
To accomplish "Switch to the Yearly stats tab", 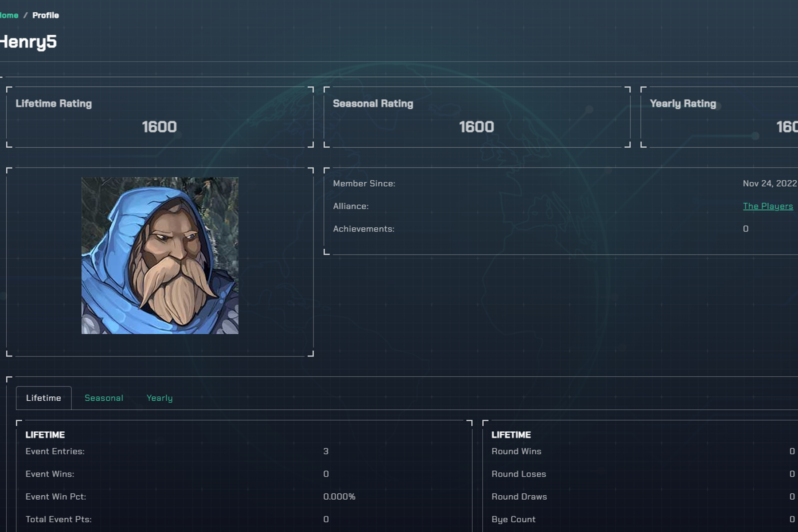I will (160, 398).
